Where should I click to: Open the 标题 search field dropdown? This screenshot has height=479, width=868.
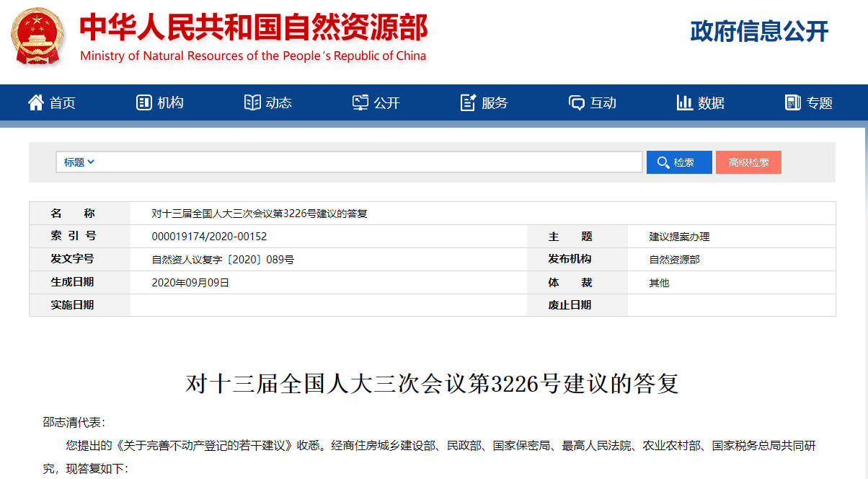tap(79, 162)
